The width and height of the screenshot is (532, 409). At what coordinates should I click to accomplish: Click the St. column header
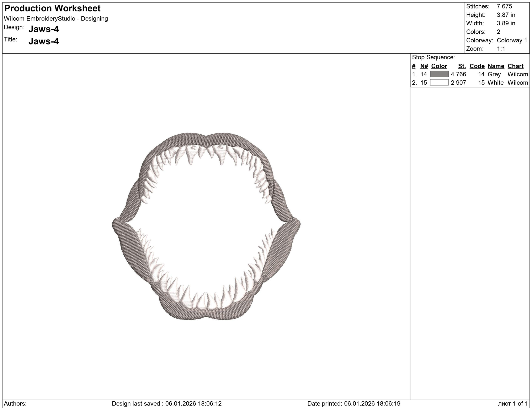click(x=462, y=66)
